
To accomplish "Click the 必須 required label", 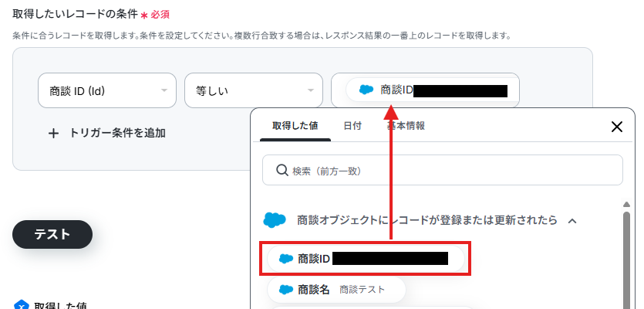I will (160, 15).
